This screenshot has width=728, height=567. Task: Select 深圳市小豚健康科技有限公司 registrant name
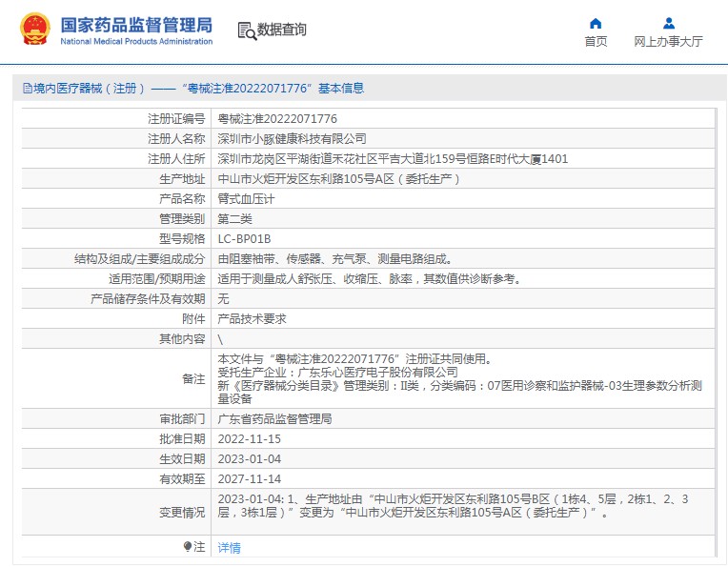[x=292, y=139]
